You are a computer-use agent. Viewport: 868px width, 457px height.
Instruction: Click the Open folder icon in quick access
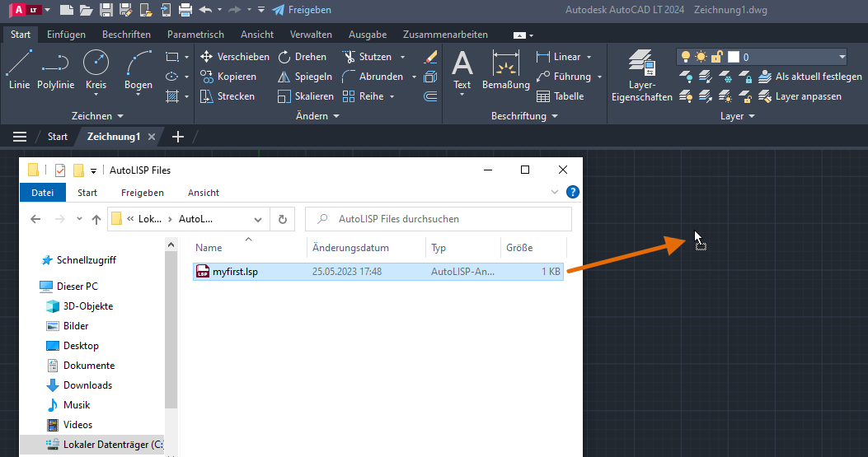coord(86,9)
